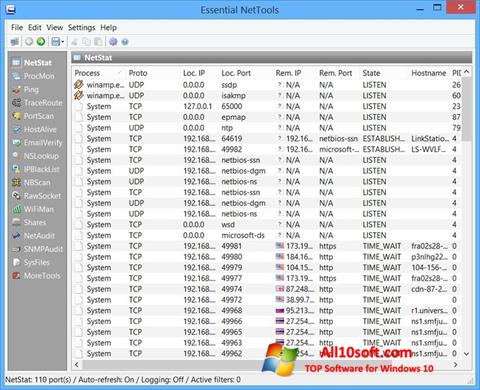Click the first toolbar icon showing computers
Viewport: 480px width, 390px height.
pyautogui.click(x=15, y=42)
